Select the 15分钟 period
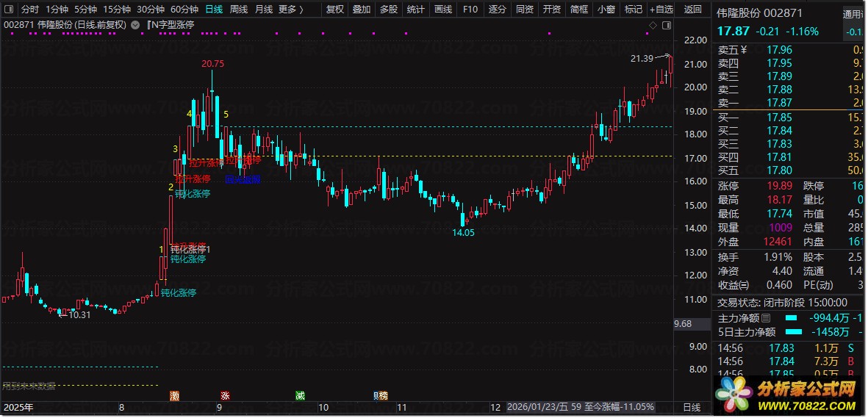 [117, 10]
